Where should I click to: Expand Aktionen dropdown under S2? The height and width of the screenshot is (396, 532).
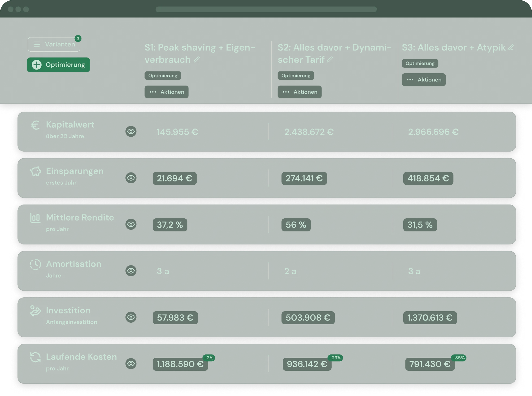pos(300,92)
